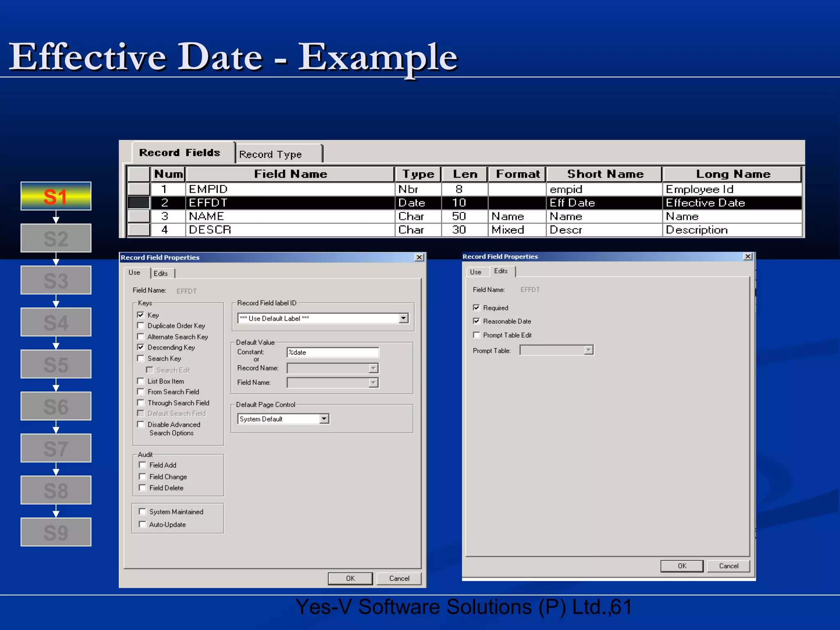Image resolution: width=840 pixels, height=630 pixels.
Task: Open Default Value Record Name dropdown
Action: click(x=373, y=368)
